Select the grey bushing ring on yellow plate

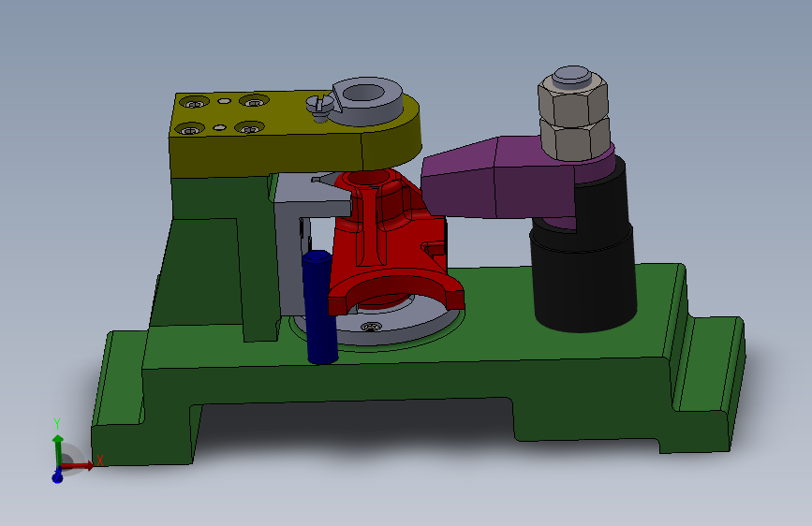click(366, 101)
